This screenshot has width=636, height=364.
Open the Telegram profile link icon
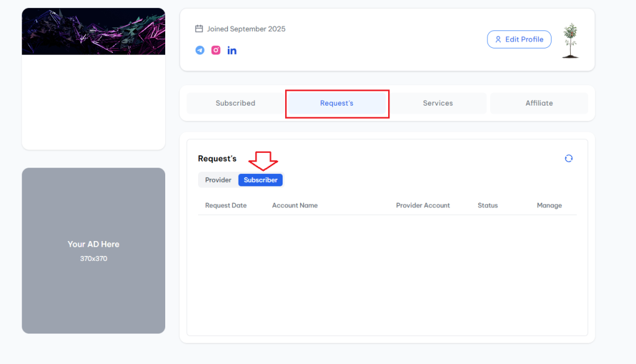[x=200, y=50]
